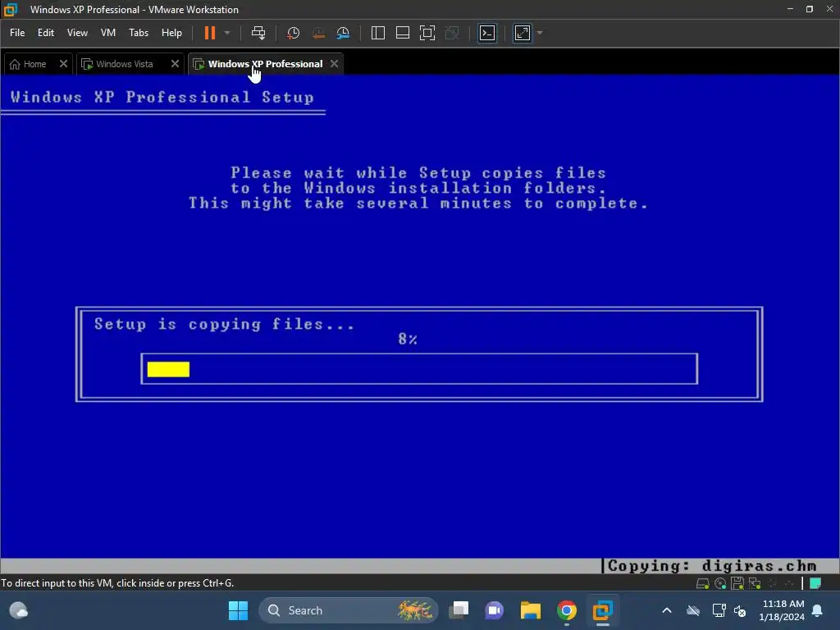The width and height of the screenshot is (840, 630).
Task: Click the stretch guest display icon
Action: (523, 33)
